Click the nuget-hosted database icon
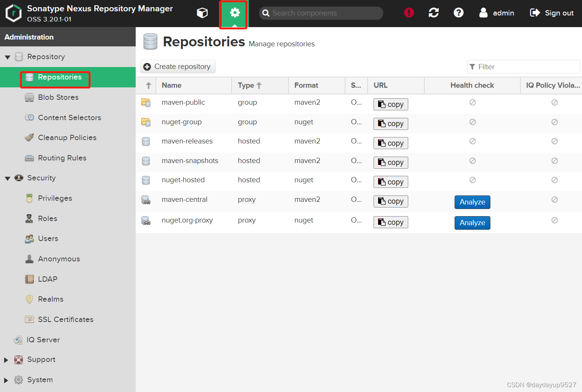 [x=146, y=180]
